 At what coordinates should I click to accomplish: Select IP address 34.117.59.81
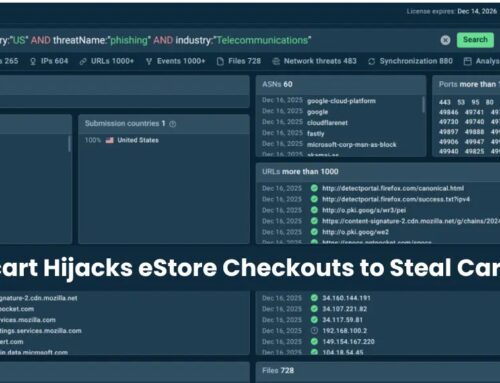tap(342, 320)
